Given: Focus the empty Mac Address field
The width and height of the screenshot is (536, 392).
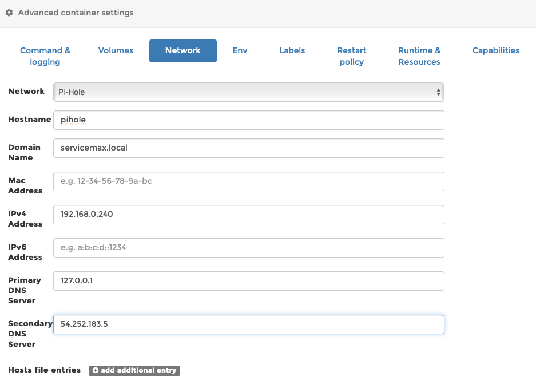Looking at the screenshot, I should pos(248,181).
